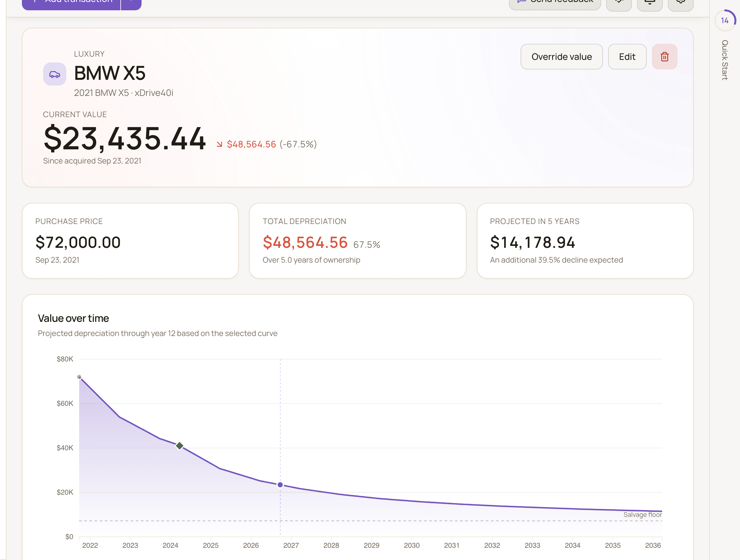Viewport: 740px width, 560px height.
Task: Click 'An additional 39.5% decline expected' text
Action: [556, 260]
